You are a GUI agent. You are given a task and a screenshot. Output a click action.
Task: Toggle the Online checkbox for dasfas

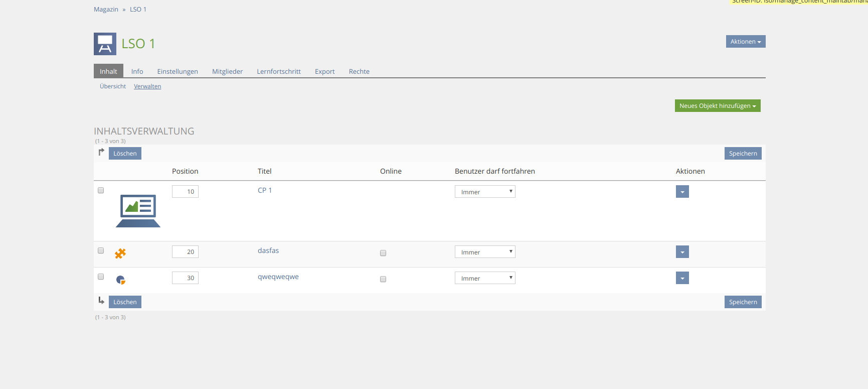[383, 253]
